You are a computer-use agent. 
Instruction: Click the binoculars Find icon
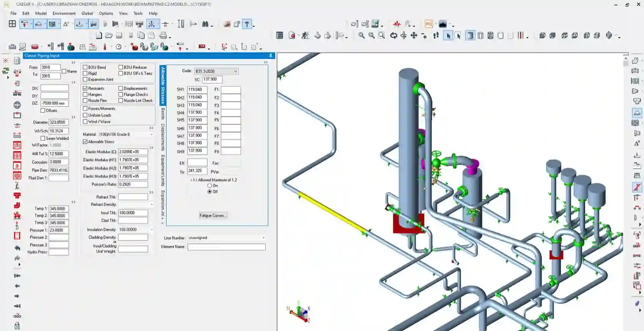pos(205,24)
